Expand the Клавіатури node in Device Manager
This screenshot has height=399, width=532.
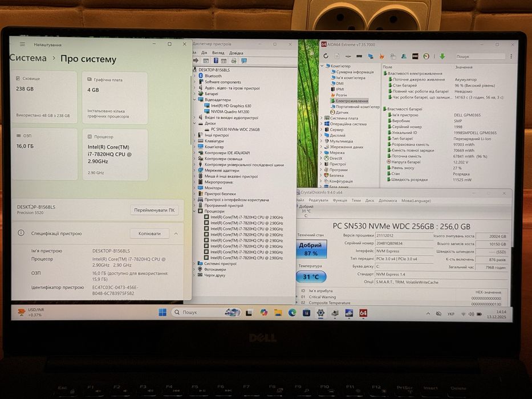(x=195, y=141)
